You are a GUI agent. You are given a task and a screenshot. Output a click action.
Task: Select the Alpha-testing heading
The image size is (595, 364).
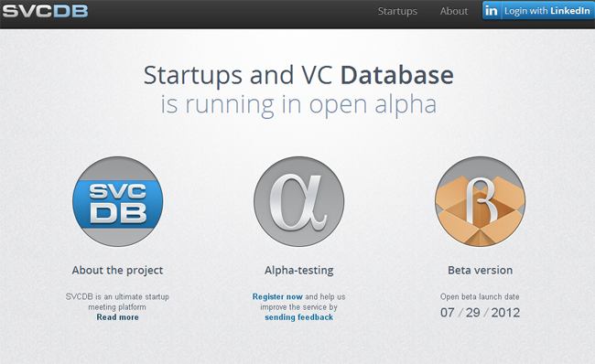coord(299,271)
